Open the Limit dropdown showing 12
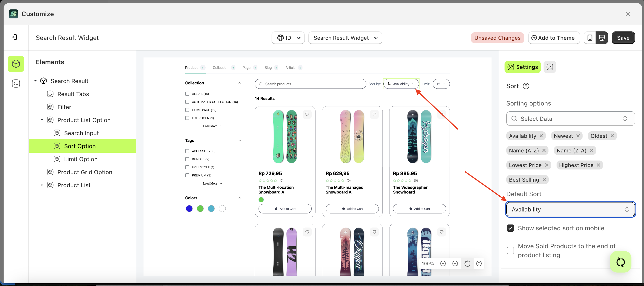The height and width of the screenshot is (286, 644). click(x=441, y=84)
